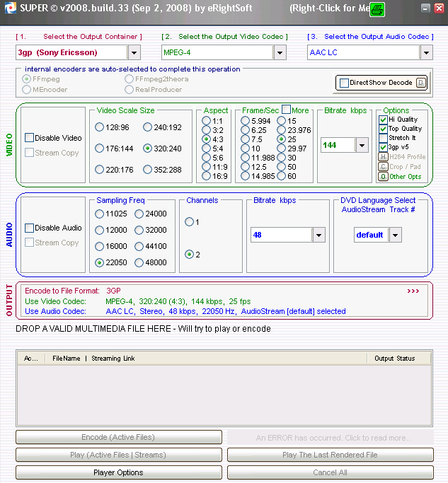448x483 pixels.
Task: Click the green printer icon in title bar
Action: (377, 10)
